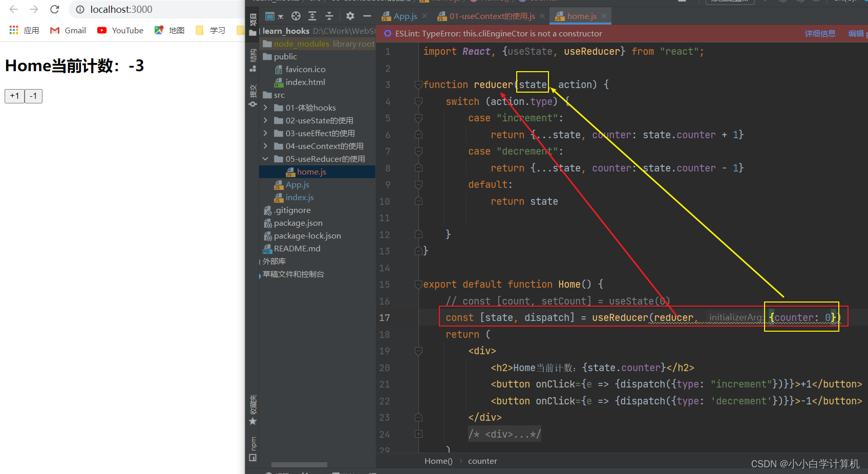Screen dimensions: 868x474
Task: Click the expand all icon
Action: pos(312,16)
